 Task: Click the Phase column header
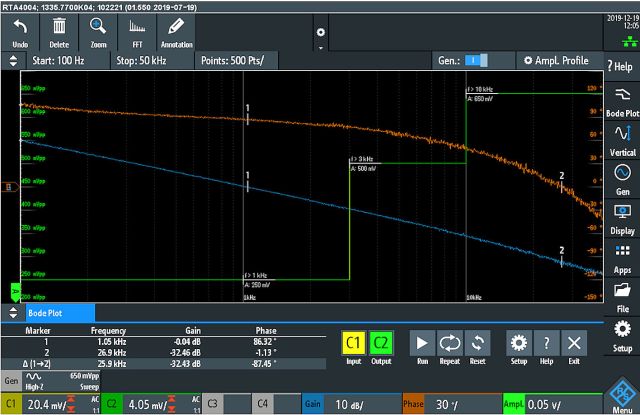(x=266, y=331)
